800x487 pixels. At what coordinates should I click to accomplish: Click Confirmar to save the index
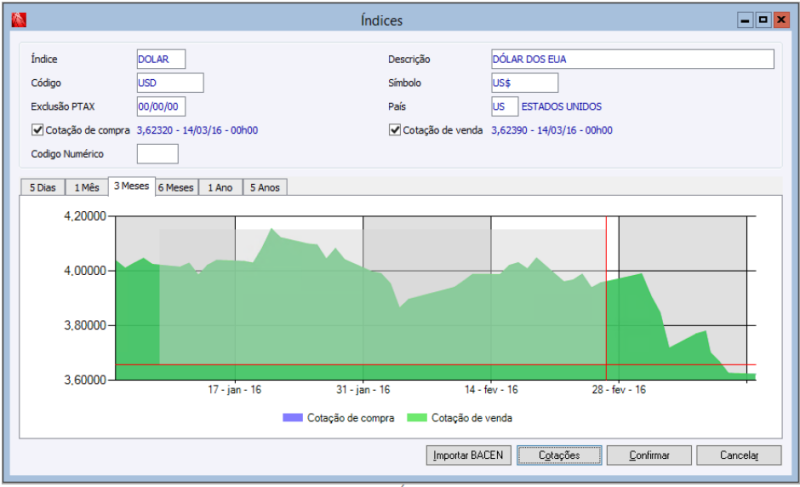click(x=649, y=455)
